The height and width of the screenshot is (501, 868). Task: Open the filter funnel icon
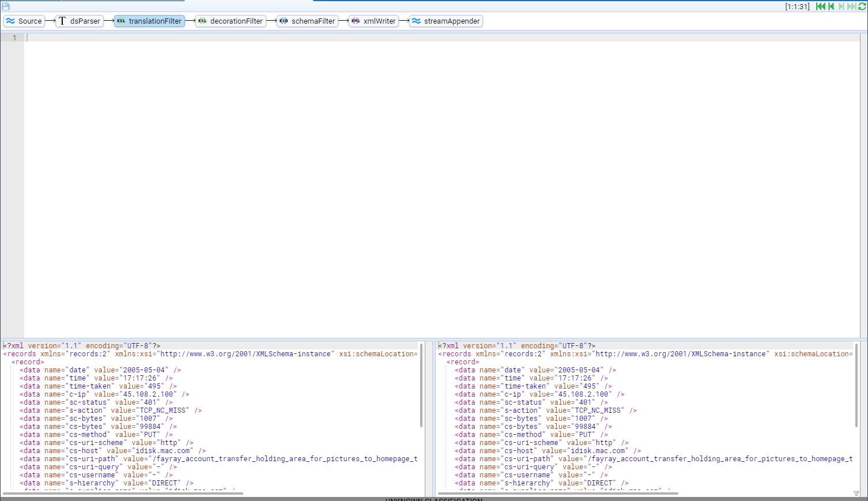856,494
